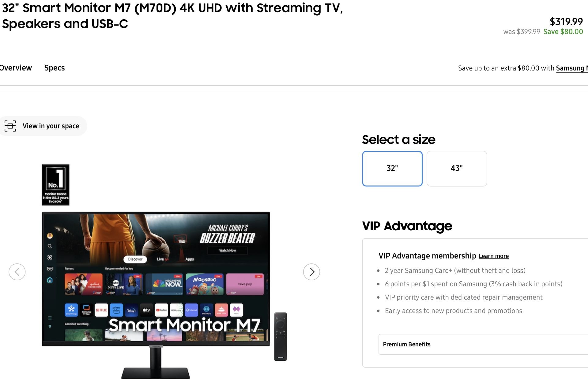This screenshot has width=588, height=382.
Task: Select the 43" size option
Action: click(457, 169)
